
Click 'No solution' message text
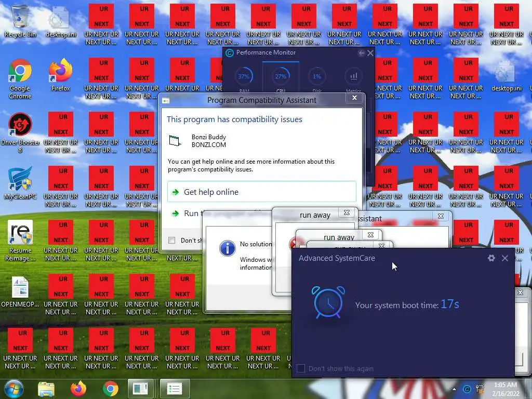[x=256, y=244]
